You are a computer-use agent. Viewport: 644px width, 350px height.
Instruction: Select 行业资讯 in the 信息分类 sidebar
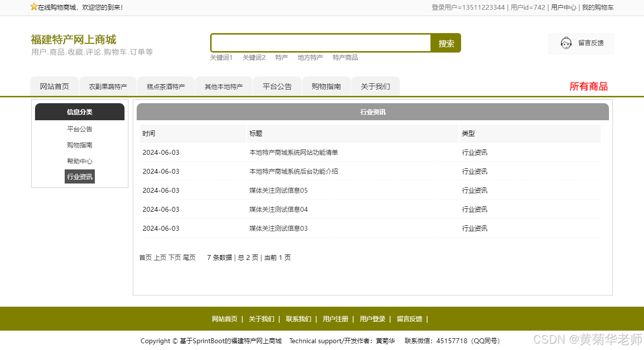[80, 177]
